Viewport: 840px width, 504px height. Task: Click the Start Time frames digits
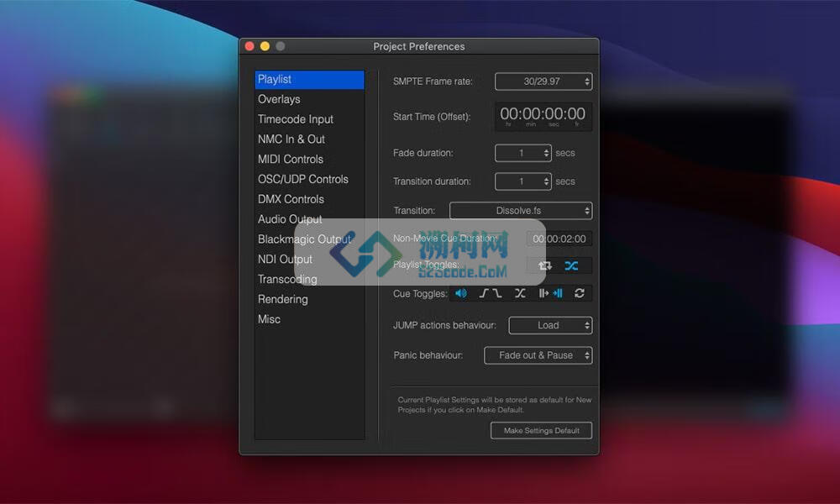(576, 113)
